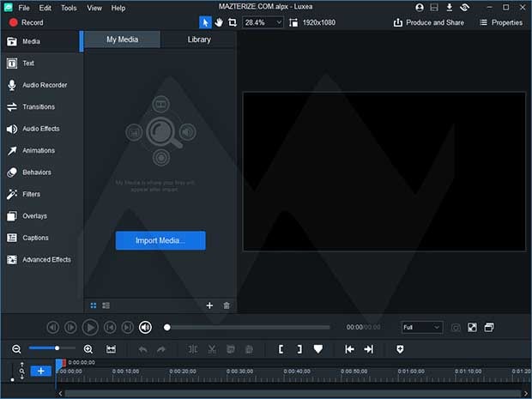Click the user account icon

420,8
